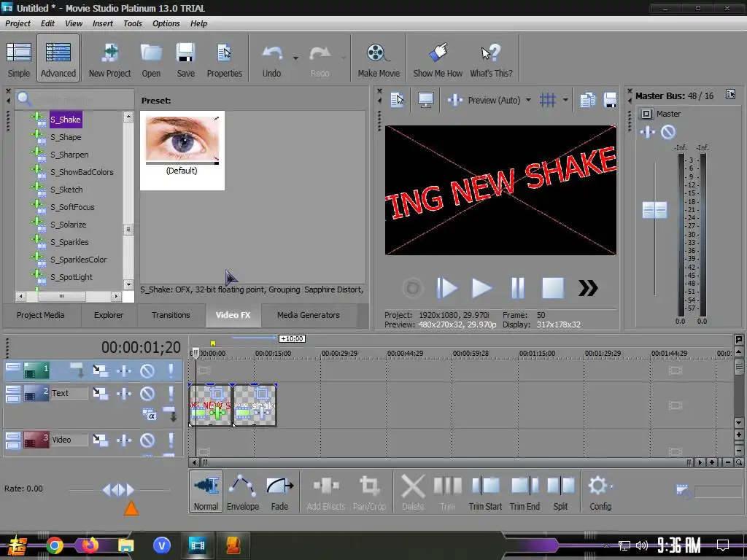Open Show Me How tutorials

[x=438, y=60]
